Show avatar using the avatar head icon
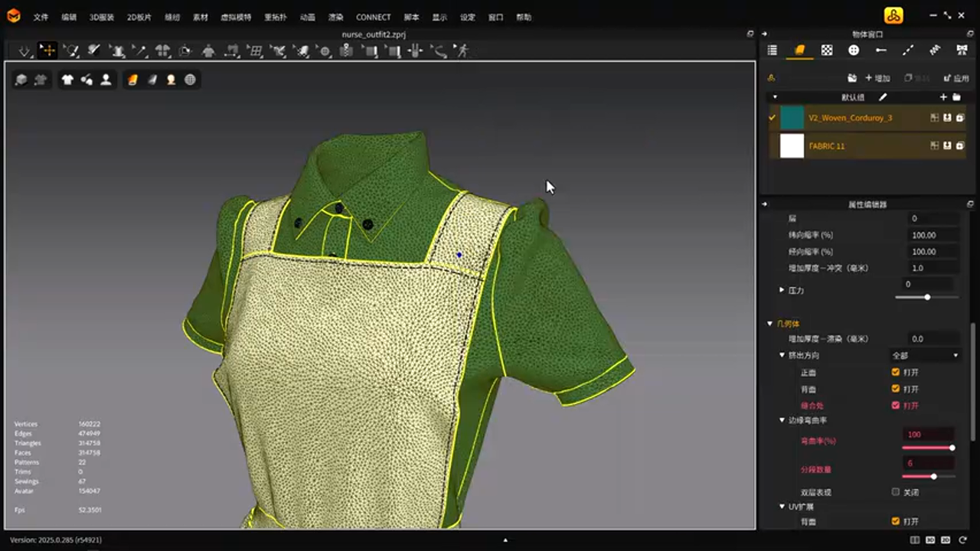The image size is (980, 551). coord(106,80)
